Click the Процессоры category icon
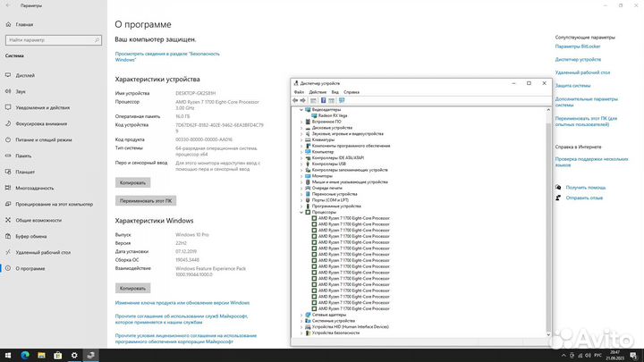Screen dimensions: 644x362 click(x=308, y=212)
